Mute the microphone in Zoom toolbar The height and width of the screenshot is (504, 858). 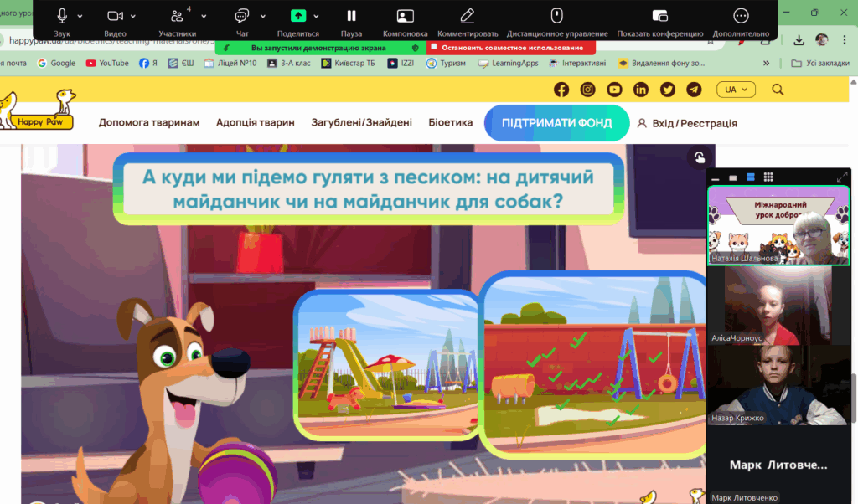click(62, 16)
